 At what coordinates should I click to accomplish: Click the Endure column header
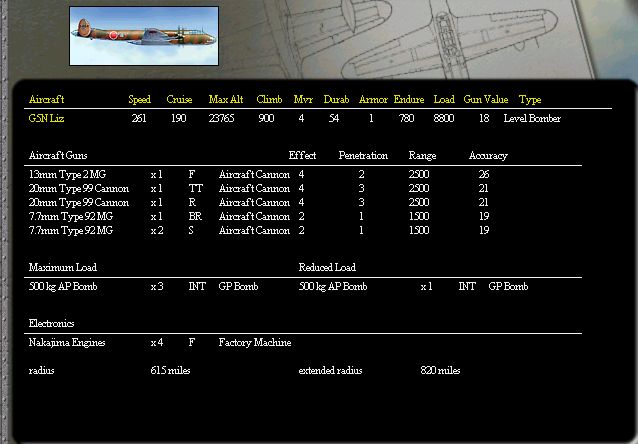tap(409, 99)
